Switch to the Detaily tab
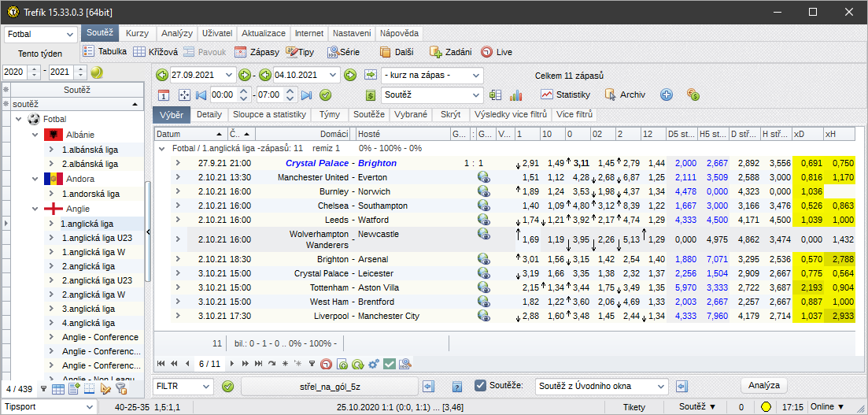This screenshot has width=868, height=415. (209, 115)
